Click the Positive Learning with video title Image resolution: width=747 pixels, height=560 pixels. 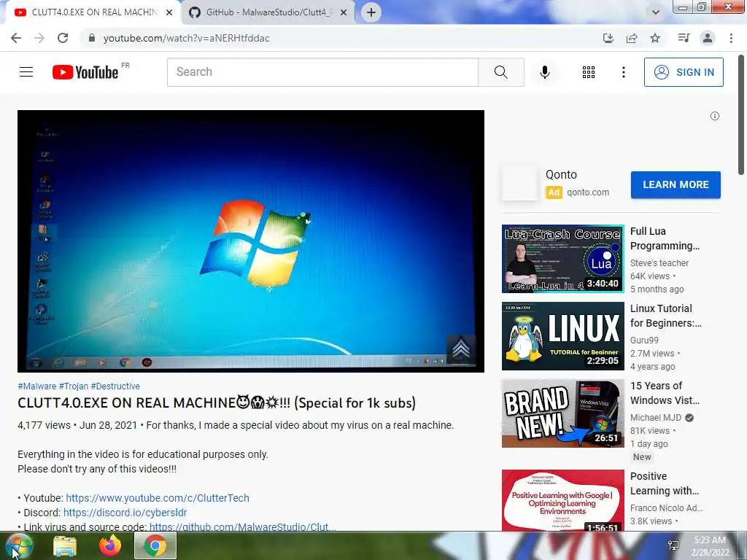665,483
